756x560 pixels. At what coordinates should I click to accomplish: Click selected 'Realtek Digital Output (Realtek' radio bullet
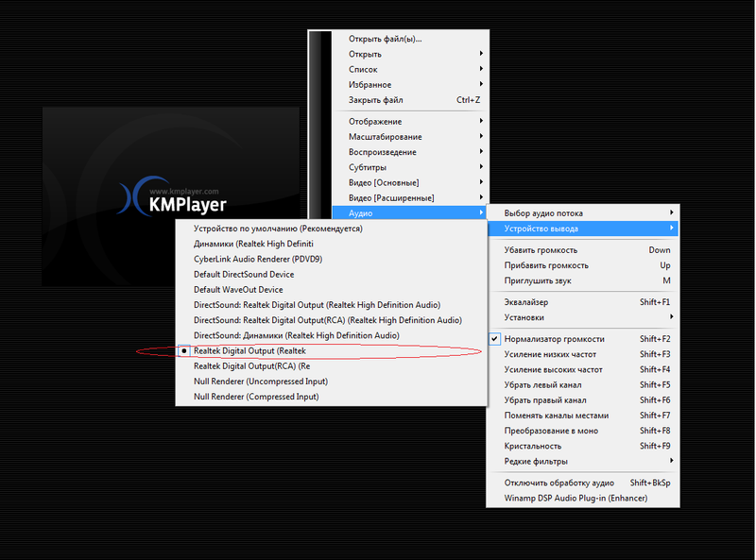(x=183, y=351)
